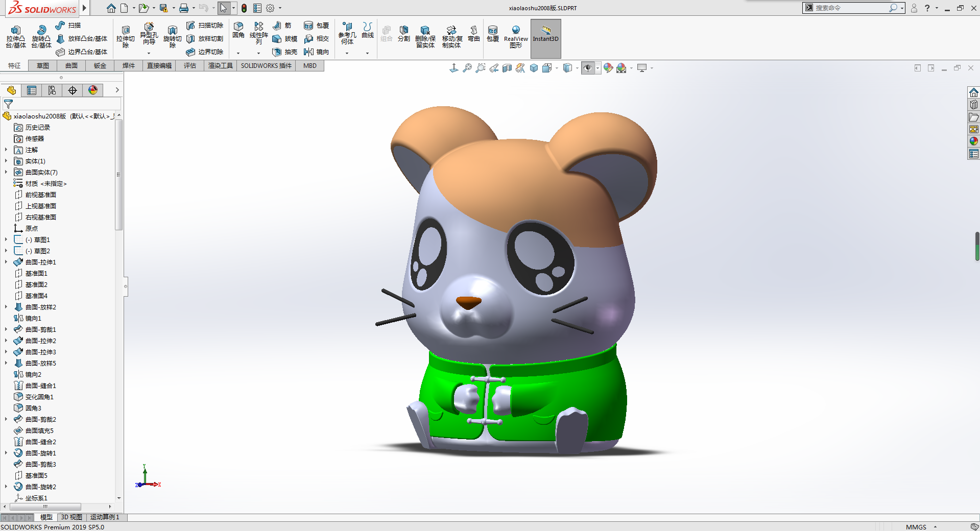Open the ConfigurationManager panel tab
980x531 pixels.
point(52,90)
